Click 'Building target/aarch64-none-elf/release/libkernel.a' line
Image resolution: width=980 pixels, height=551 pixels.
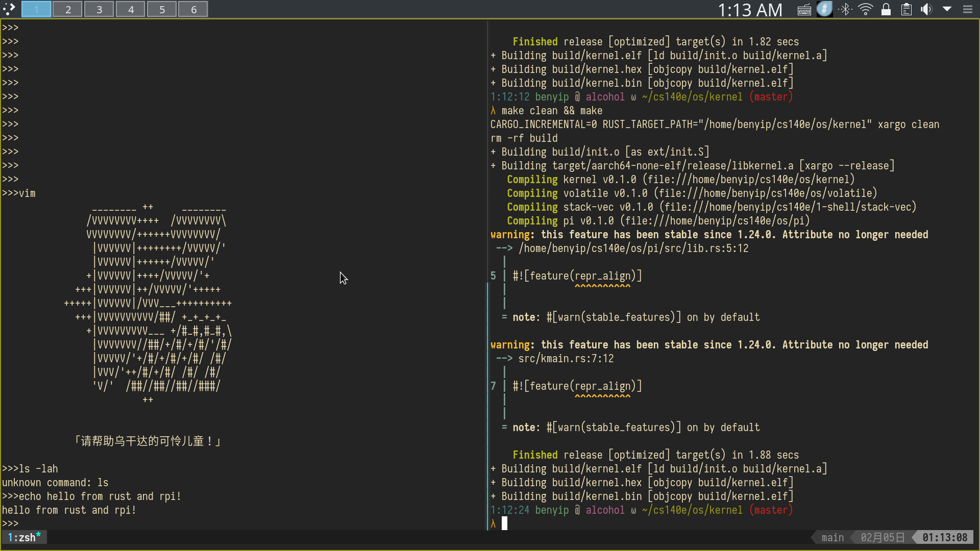click(x=693, y=166)
